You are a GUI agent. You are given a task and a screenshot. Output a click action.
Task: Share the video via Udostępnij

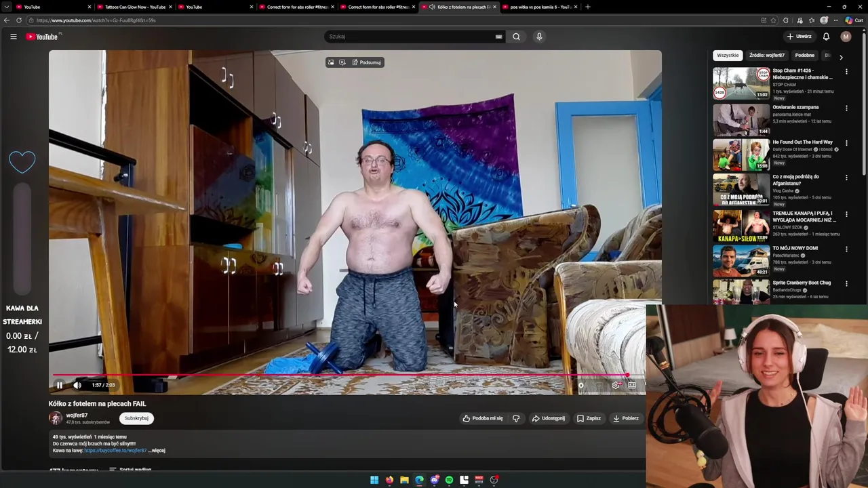point(549,418)
